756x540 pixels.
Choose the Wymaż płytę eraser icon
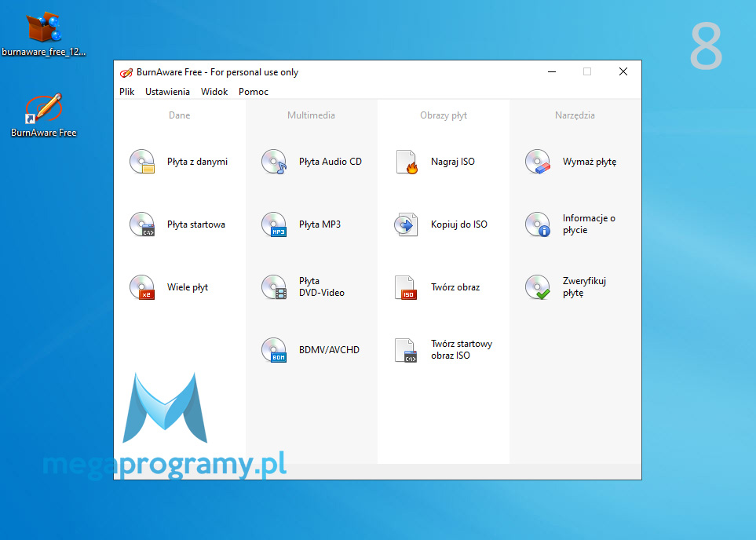click(x=538, y=162)
